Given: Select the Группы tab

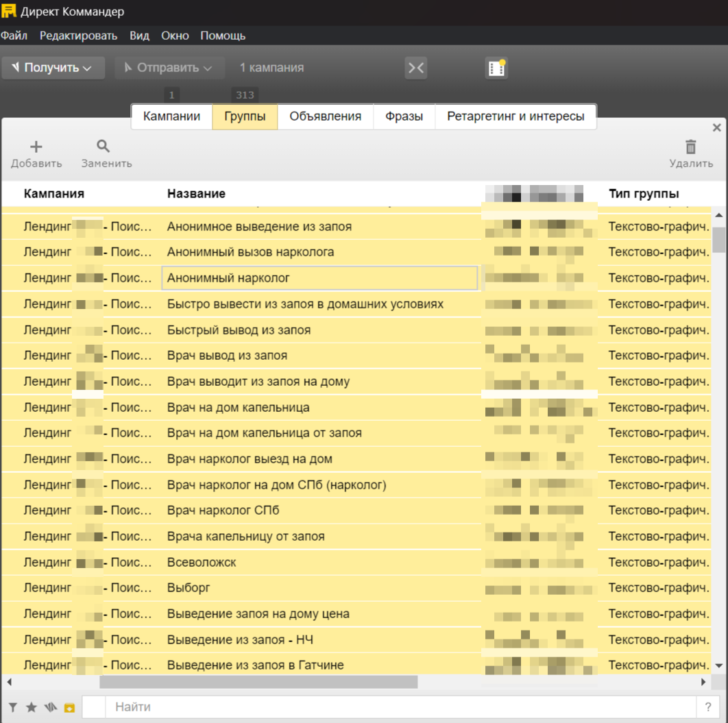Looking at the screenshot, I should (x=245, y=117).
